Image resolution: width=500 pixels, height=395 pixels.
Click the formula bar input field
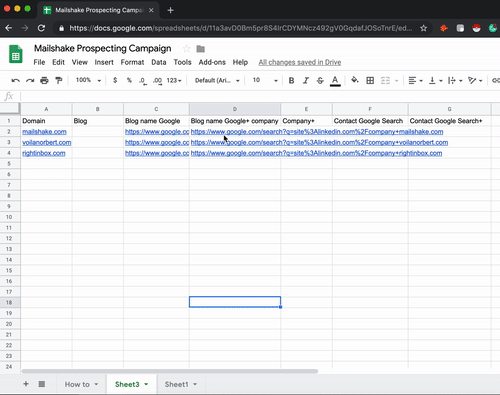[260, 97]
